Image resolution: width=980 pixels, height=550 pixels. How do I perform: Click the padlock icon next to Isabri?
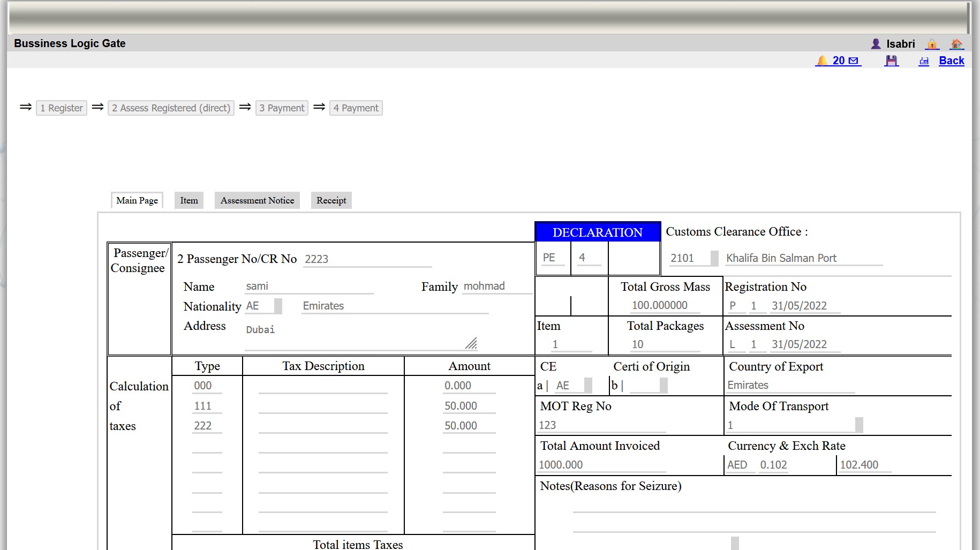coord(932,44)
